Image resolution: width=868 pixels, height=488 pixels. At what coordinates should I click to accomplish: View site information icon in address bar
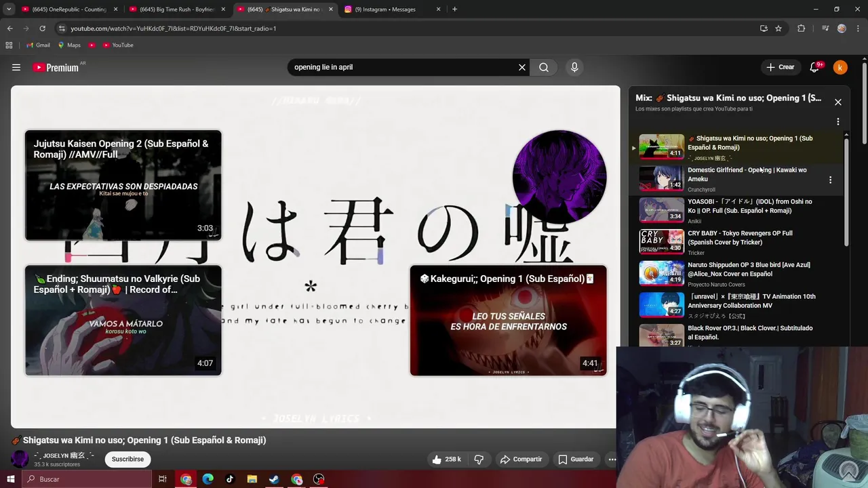coord(62,28)
